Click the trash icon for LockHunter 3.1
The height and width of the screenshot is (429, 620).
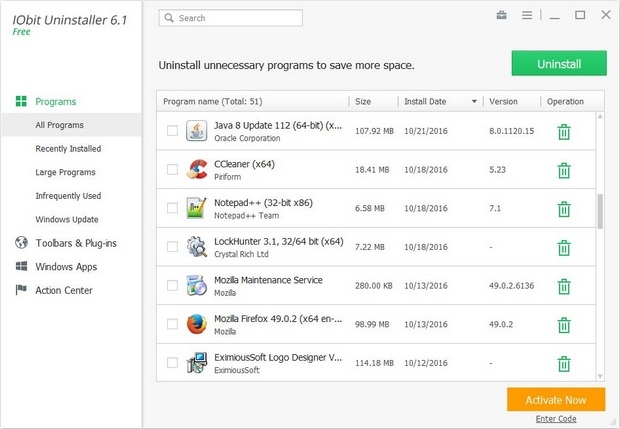pos(564,248)
